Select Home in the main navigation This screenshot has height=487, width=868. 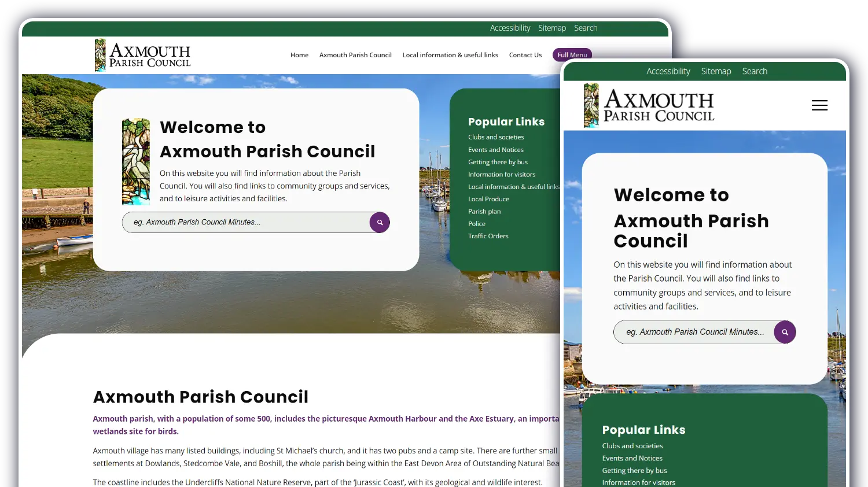[x=299, y=55]
